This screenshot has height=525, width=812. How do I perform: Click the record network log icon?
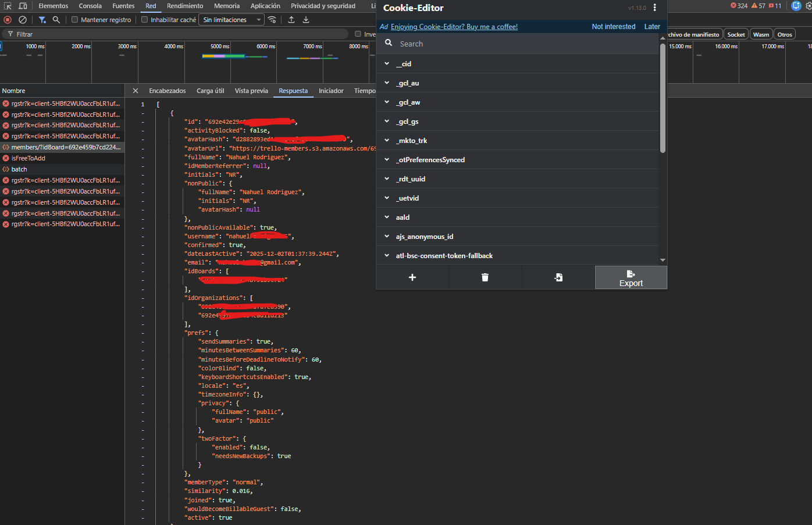click(8, 19)
